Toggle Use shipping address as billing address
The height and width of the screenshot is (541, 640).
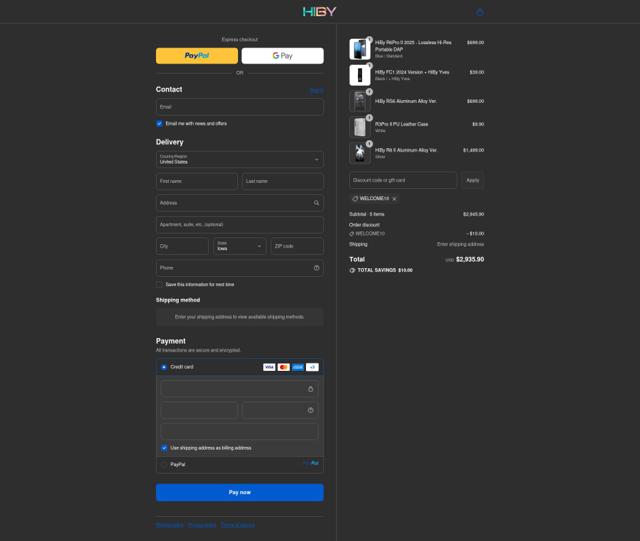pyautogui.click(x=164, y=448)
